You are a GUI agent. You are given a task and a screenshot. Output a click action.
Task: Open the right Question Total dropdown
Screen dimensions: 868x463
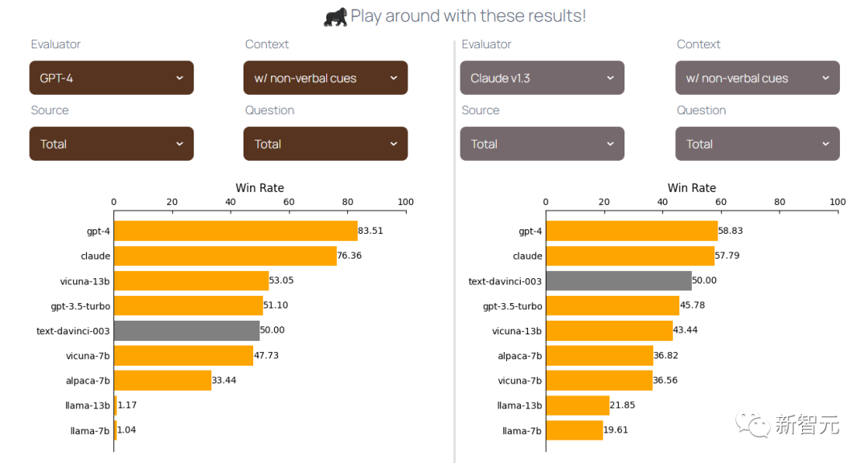(x=757, y=144)
